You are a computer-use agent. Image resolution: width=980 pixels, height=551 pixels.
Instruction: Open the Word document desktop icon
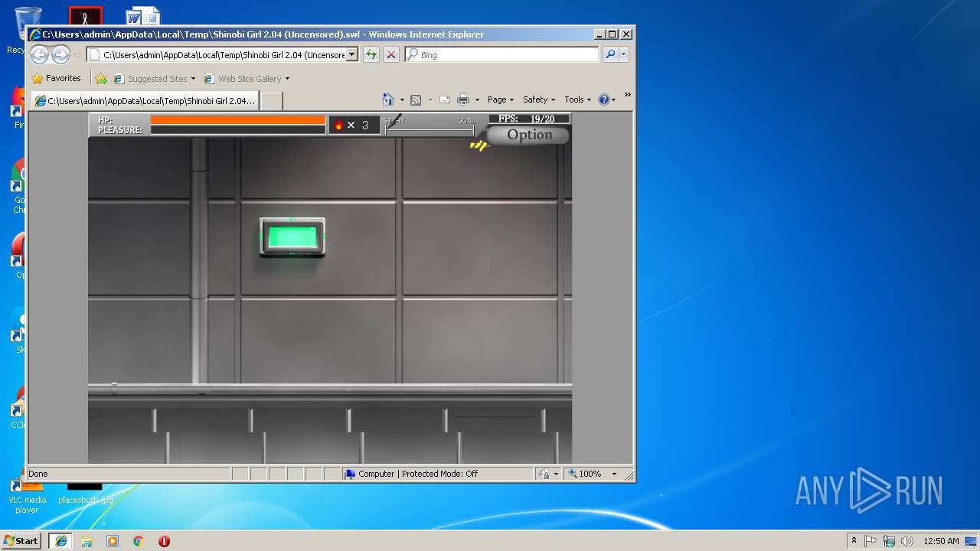[142, 16]
